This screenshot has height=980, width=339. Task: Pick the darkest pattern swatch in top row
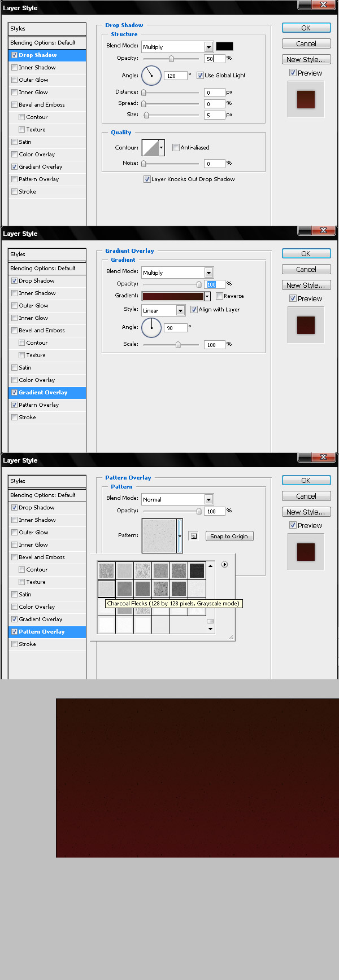(197, 570)
